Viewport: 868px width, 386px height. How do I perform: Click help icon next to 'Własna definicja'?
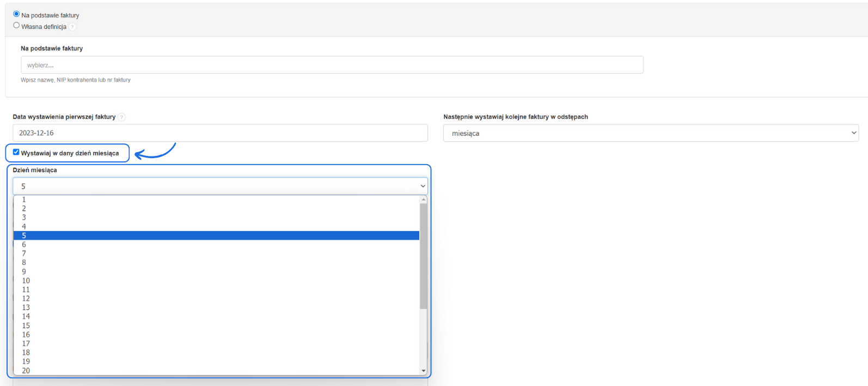72,27
